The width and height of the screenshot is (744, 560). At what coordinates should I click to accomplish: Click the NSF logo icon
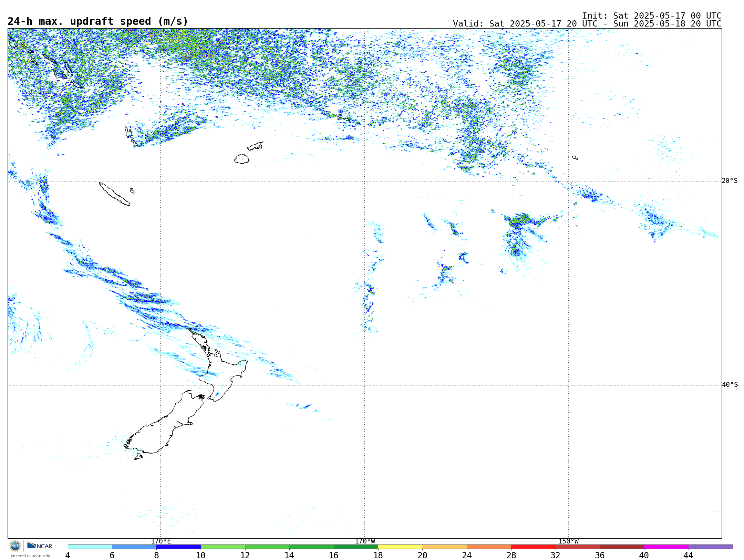point(15,546)
